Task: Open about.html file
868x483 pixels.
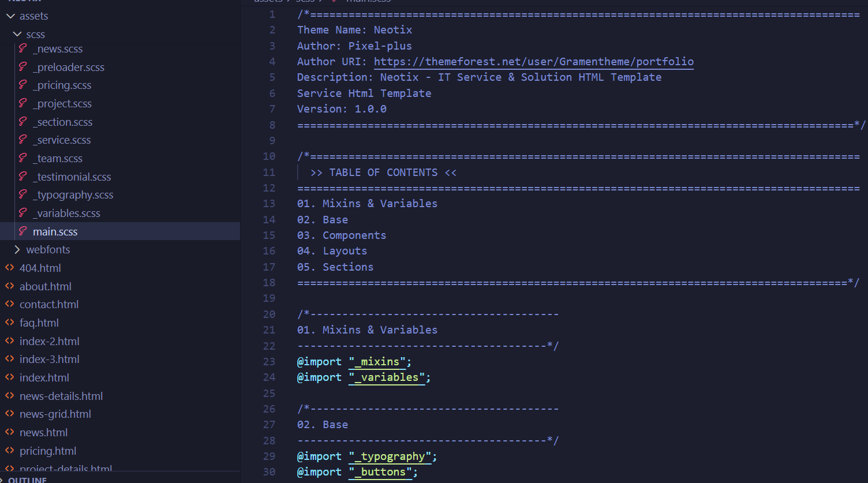Action: tap(46, 287)
